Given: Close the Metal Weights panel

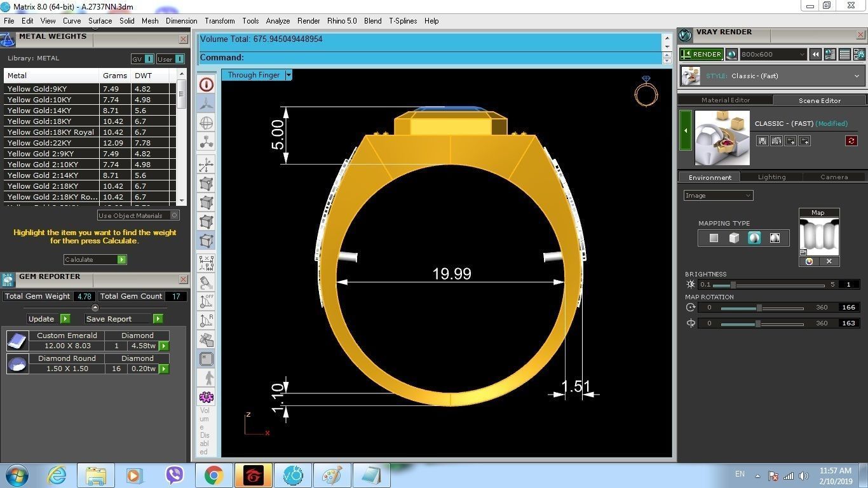Looking at the screenshot, I should click(x=183, y=39).
